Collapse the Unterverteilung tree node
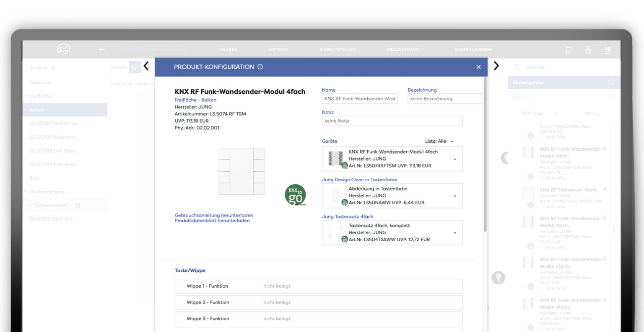Image resolution: width=644 pixels, height=332 pixels. tap(26, 192)
